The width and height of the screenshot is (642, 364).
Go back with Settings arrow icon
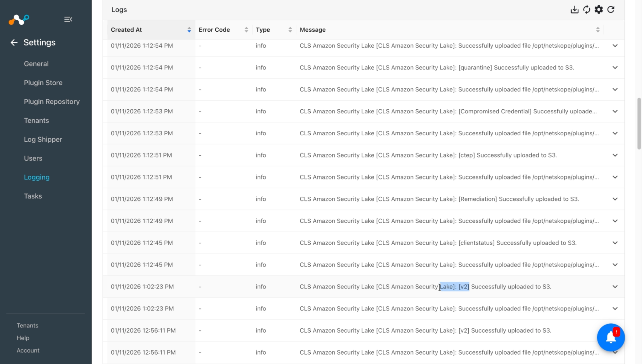coord(14,43)
